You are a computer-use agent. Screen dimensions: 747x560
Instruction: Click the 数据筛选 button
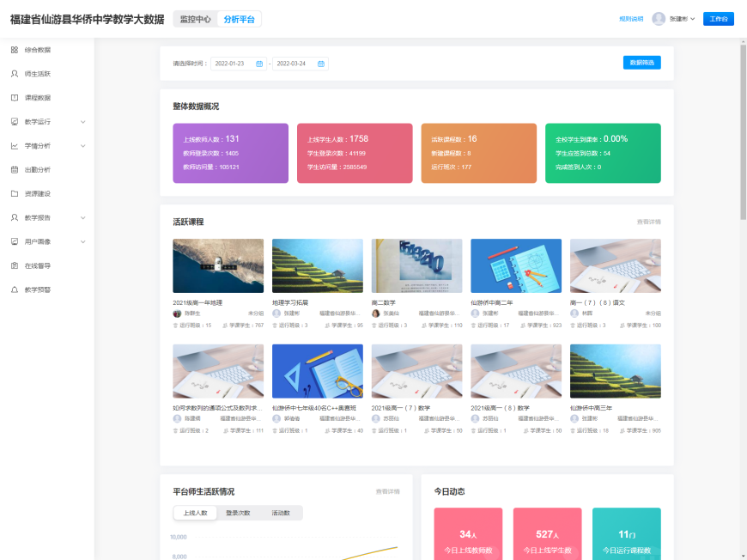[641, 63]
